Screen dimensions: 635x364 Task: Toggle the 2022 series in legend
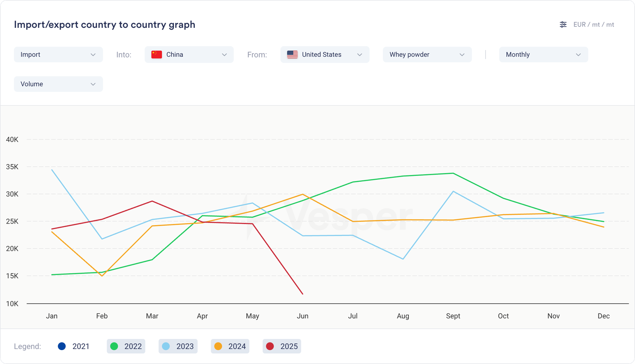[126, 346]
